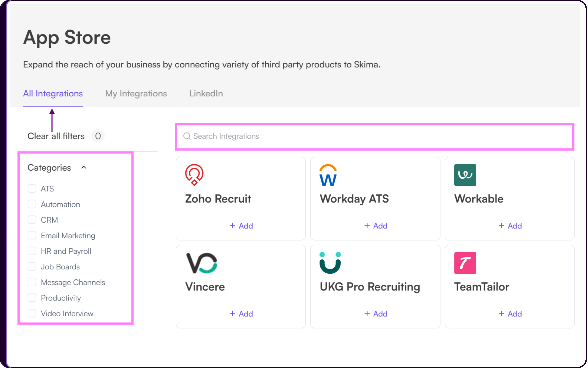Click the search magnifier icon
This screenshot has height=368, width=588.
(187, 136)
